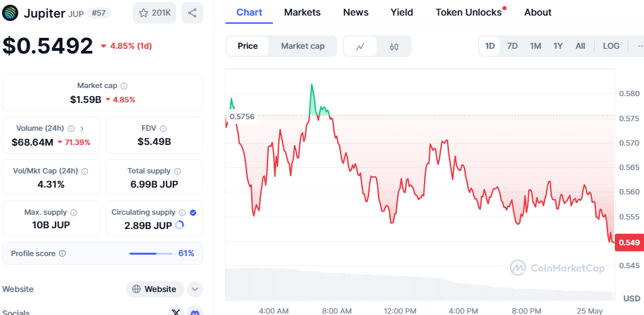Screen dimensions: 644x315
Task: Click the 4.85% (1d) change indicator
Action: 127,46
